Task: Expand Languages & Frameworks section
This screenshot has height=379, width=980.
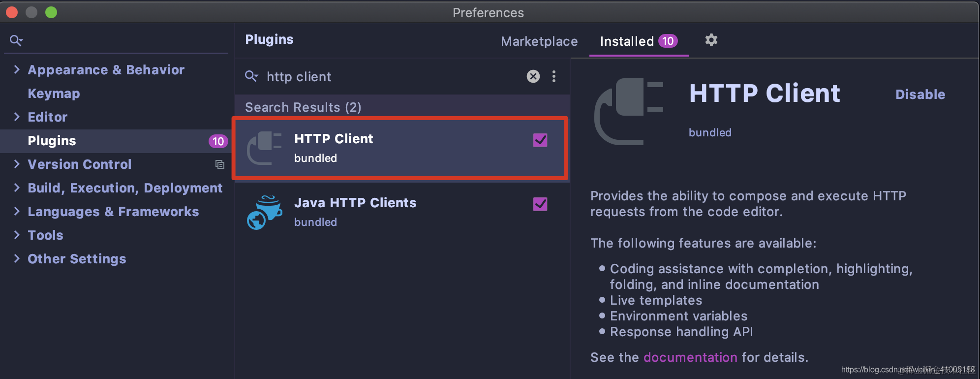Action: click(17, 211)
